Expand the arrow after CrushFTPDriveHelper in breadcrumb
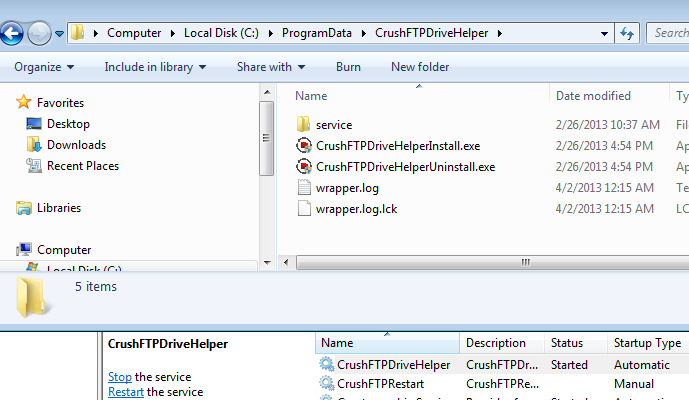The width and height of the screenshot is (689, 400). tap(500, 33)
